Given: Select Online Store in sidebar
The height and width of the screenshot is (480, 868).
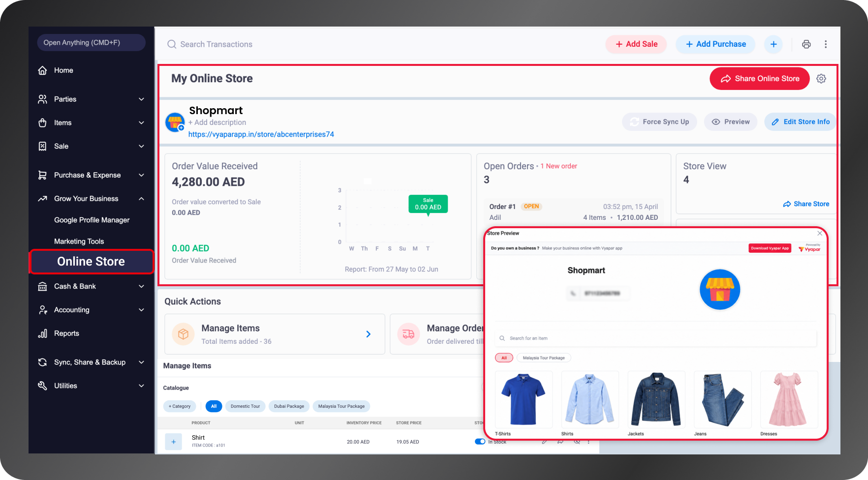Looking at the screenshot, I should point(91,262).
